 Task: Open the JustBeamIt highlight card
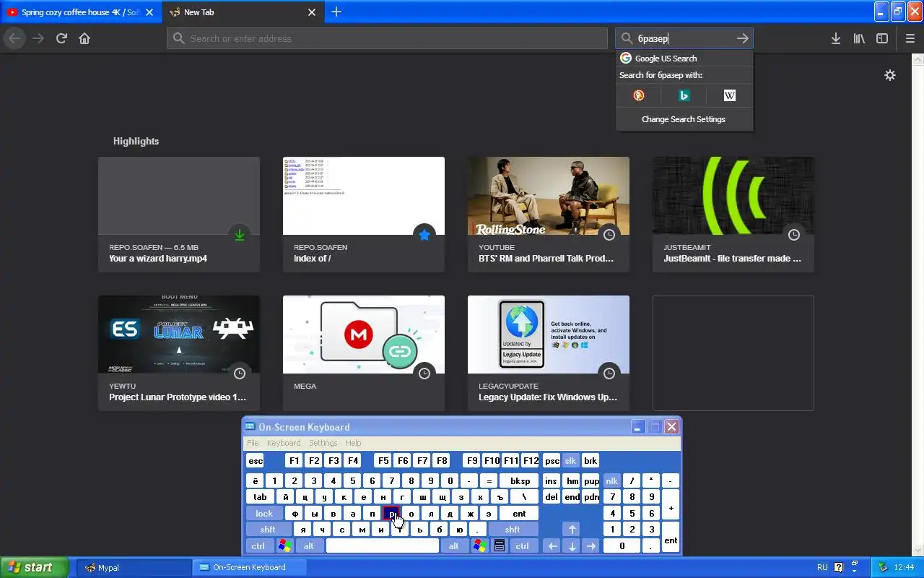(x=733, y=215)
